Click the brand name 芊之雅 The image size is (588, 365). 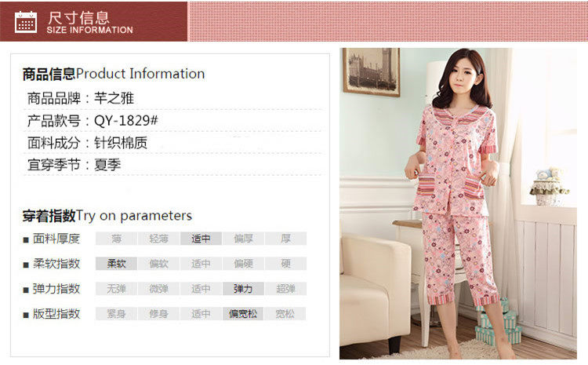coord(114,98)
